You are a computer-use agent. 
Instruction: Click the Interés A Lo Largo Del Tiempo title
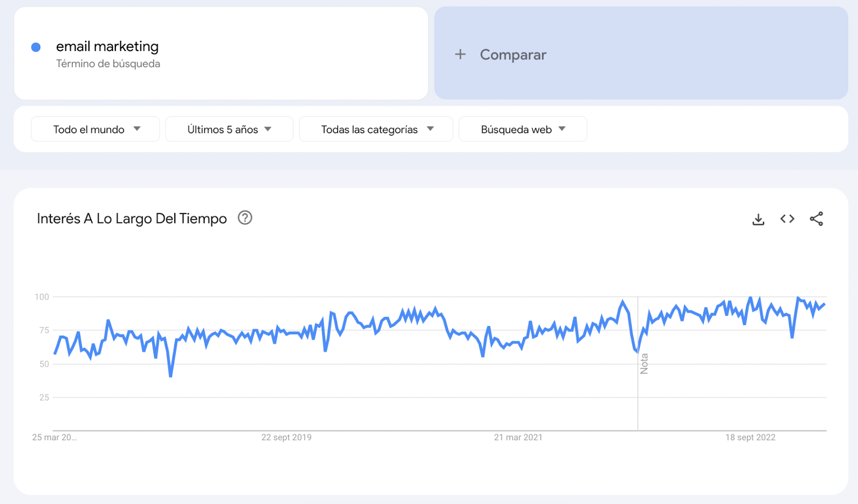pyautogui.click(x=132, y=219)
